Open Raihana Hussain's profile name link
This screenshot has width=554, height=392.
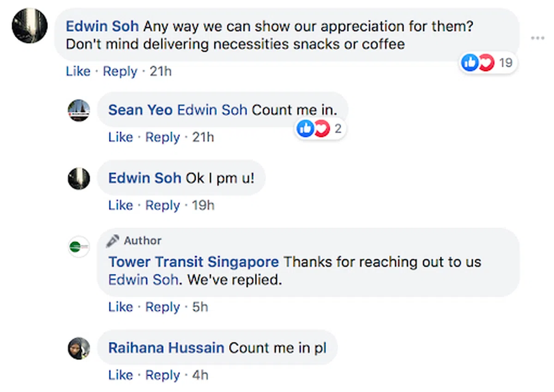coord(166,347)
